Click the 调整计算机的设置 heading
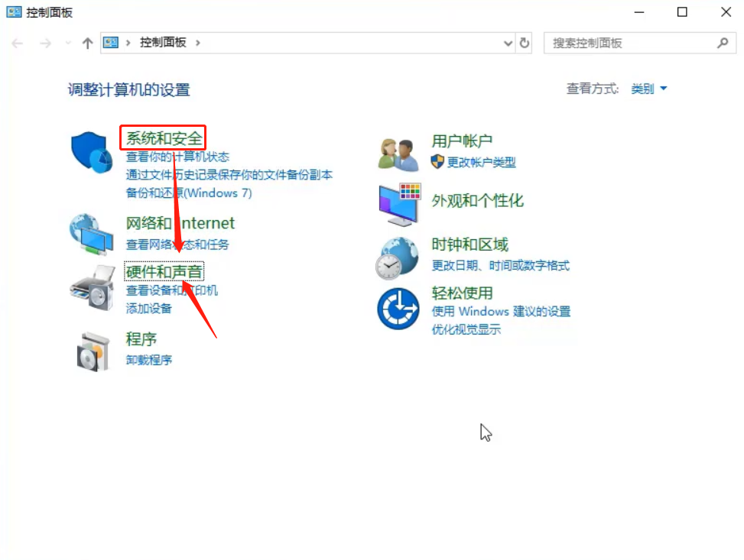Viewport: 744px width, 560px height. click(x=129, y=89)
